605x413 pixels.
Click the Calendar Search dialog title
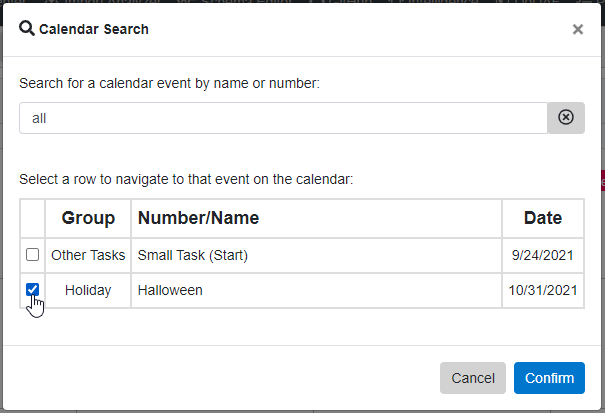(x=94, y=29)
